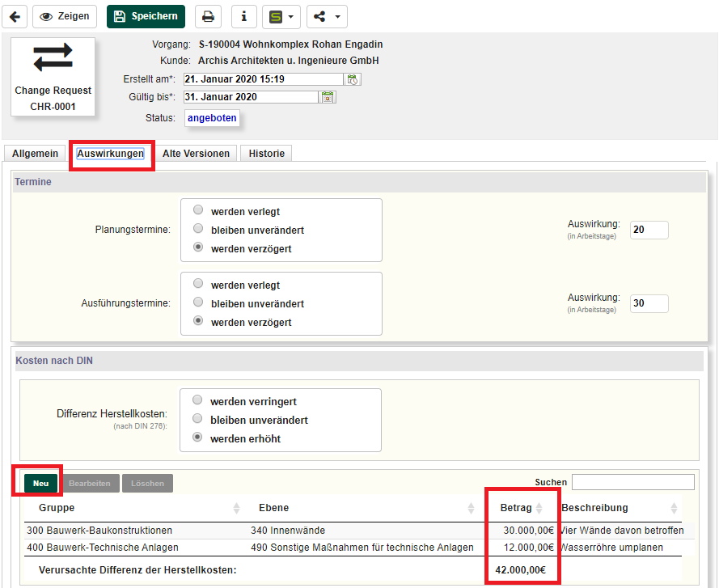
Task: Sort table by Betrag column
Action: click(539, 508)
